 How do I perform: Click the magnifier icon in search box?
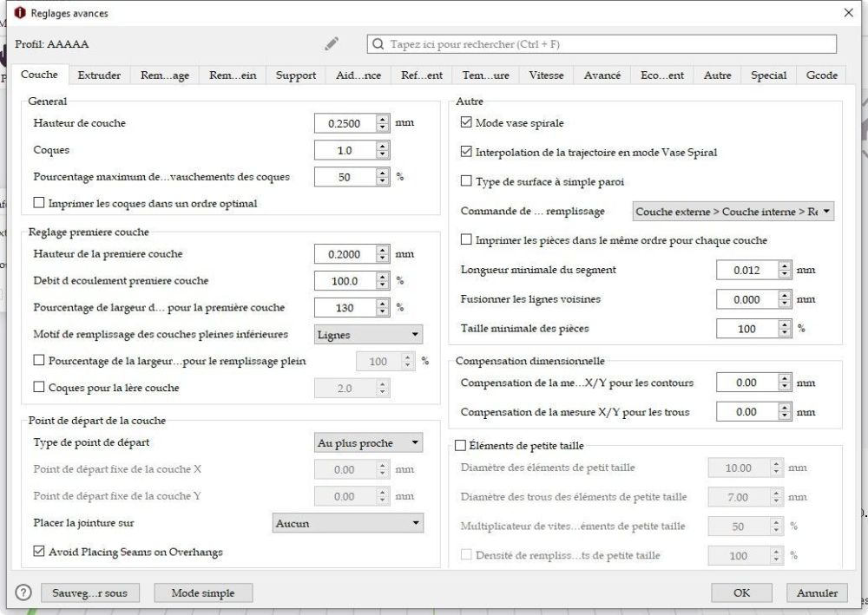tap(378, 44)
